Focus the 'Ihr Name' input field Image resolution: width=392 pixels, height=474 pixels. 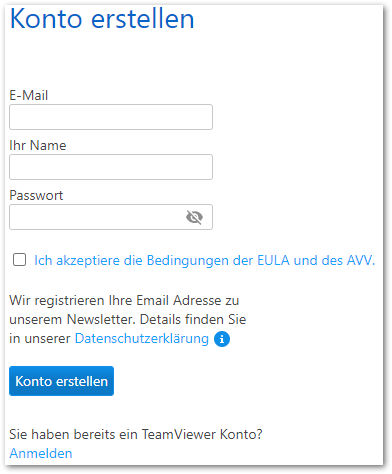(111, 167)
